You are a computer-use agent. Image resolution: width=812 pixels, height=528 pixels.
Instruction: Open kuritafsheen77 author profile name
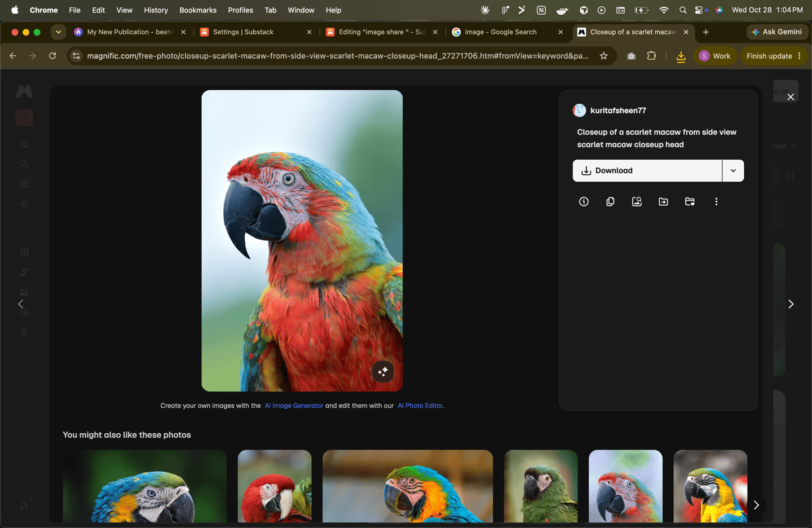click(x=618, y=111)
